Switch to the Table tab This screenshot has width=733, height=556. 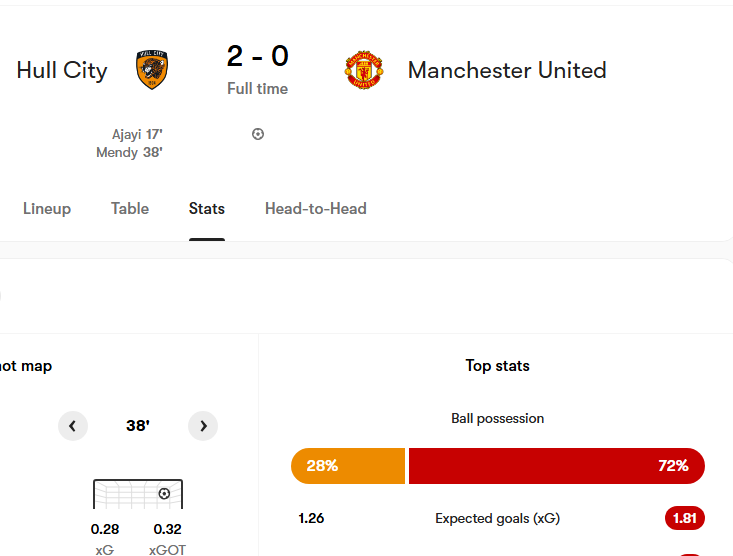click(130, 209)
